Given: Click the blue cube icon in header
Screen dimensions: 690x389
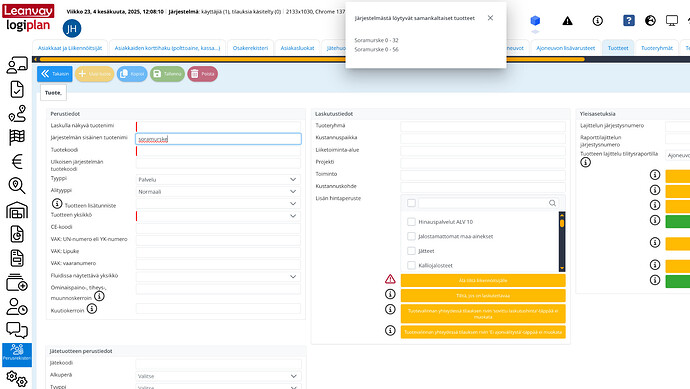Looking at the screenshot, I should coord(535,21).
